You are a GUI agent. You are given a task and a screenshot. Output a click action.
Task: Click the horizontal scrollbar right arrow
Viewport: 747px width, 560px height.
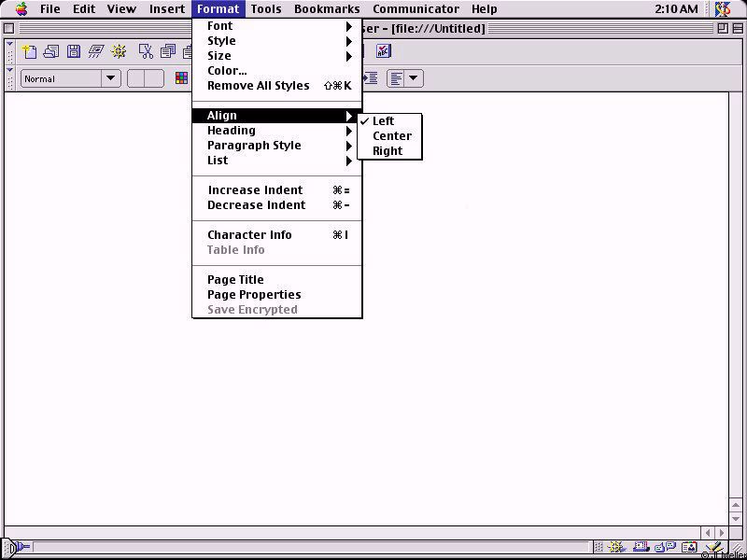721,533
